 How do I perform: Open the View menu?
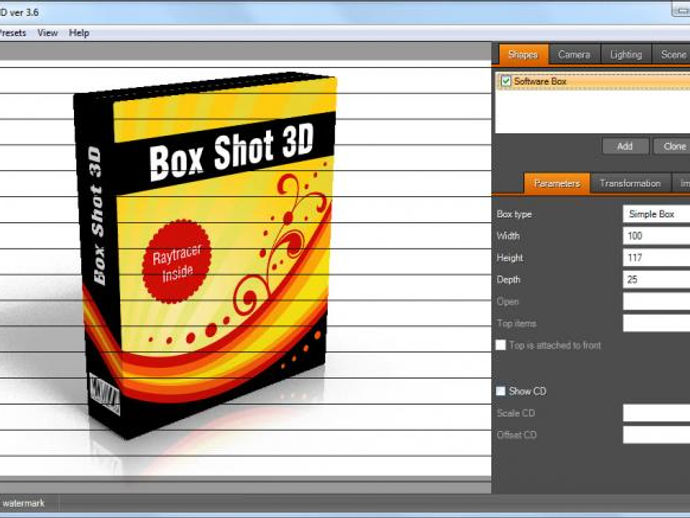tap(48, 33)
